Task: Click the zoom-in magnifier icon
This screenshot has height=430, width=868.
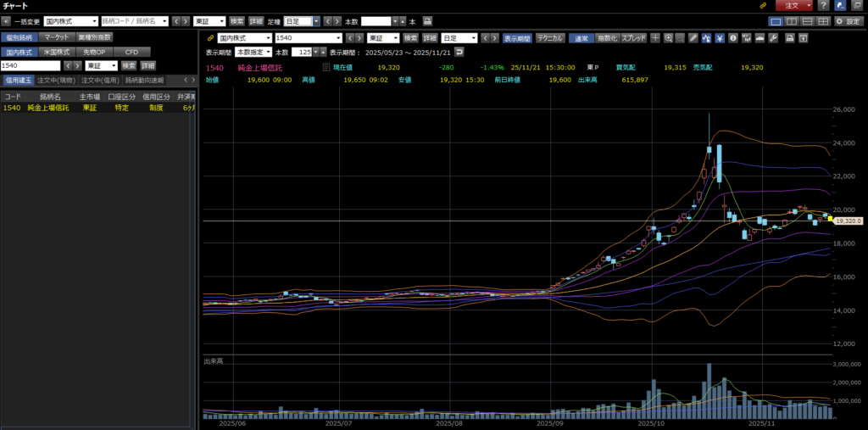Action: click(x=669, y=38)
